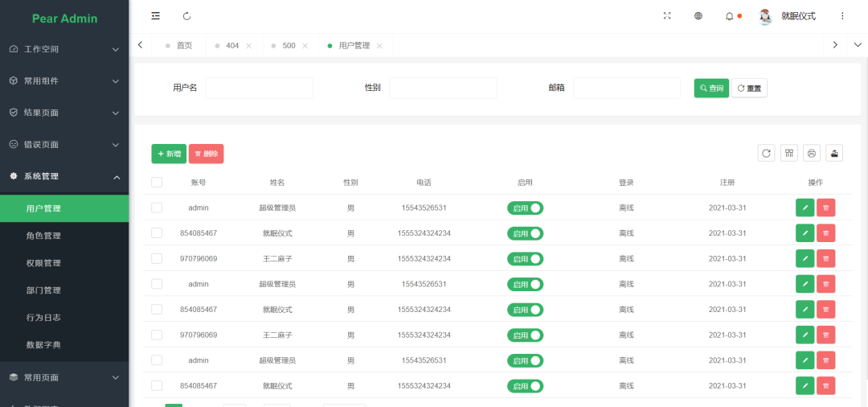Switch to the 404 tab
868x407 pixels.
232,46
